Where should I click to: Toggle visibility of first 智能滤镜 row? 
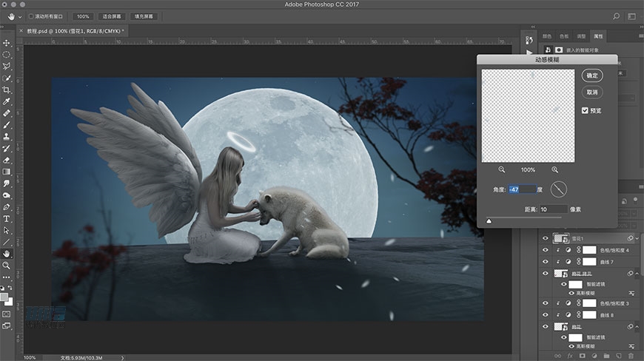(x=564, y=284)
